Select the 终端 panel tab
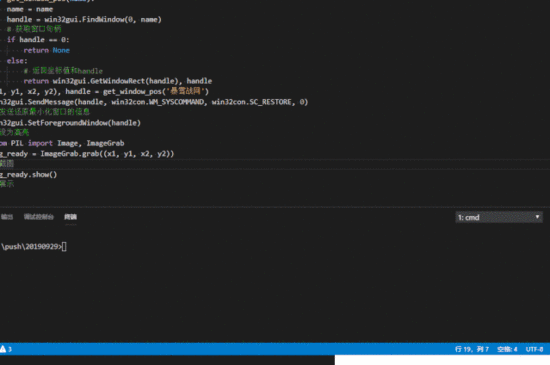Viewport: 550px width, 365px height. [71, 217]
